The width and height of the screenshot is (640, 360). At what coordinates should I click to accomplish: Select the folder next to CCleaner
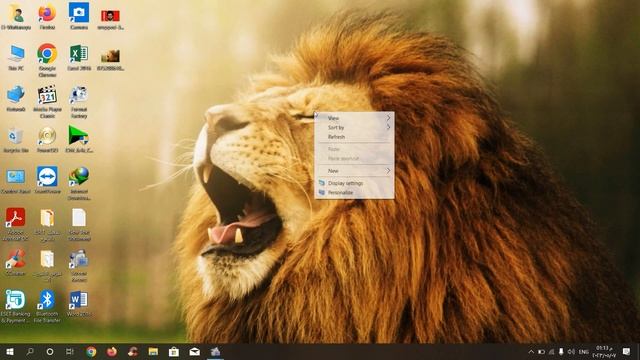(x=47, y=265)
